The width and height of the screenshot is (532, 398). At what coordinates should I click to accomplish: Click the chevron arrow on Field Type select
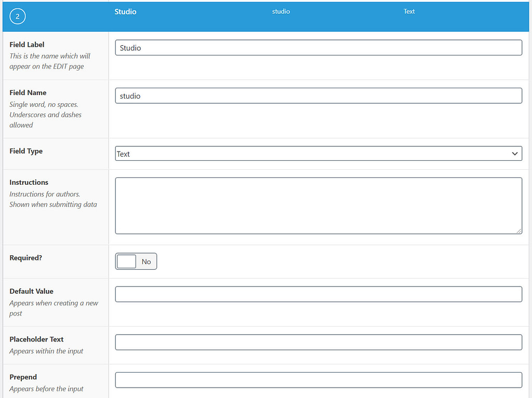[514, 154]
